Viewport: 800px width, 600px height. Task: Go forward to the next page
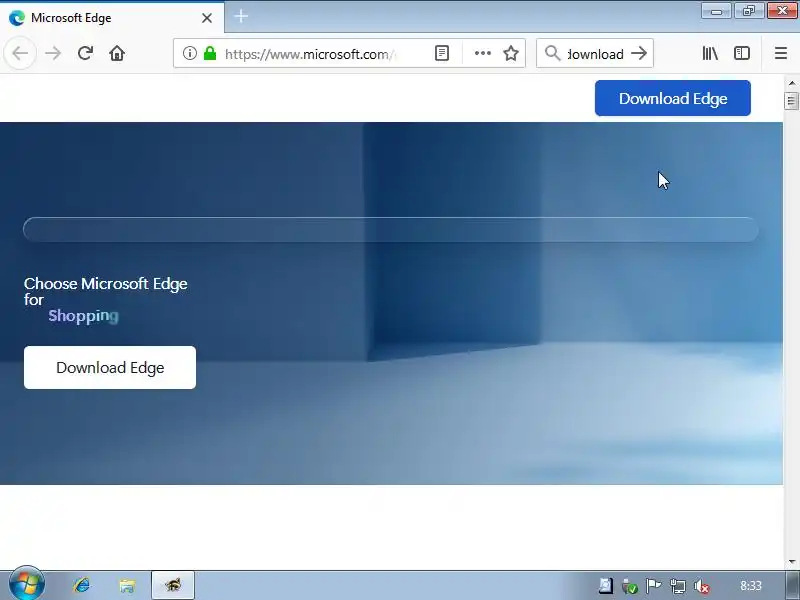[x=53, y=53]
